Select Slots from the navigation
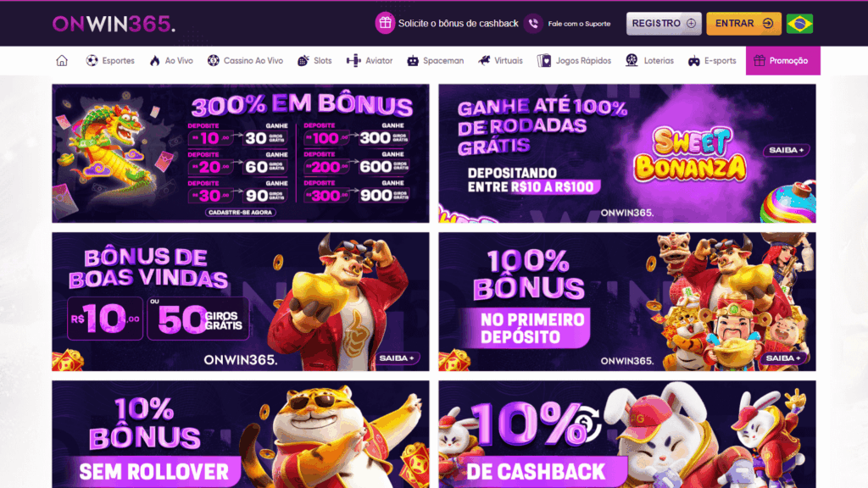868x488 pixels. pos(314,61)
